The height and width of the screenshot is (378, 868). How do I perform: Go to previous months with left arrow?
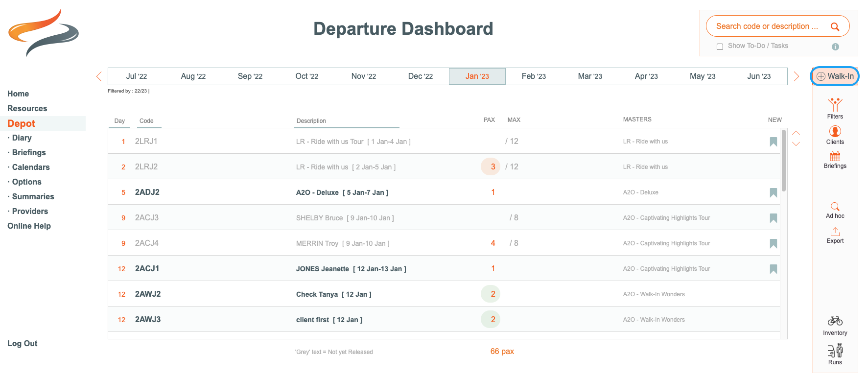click(99, 76)
